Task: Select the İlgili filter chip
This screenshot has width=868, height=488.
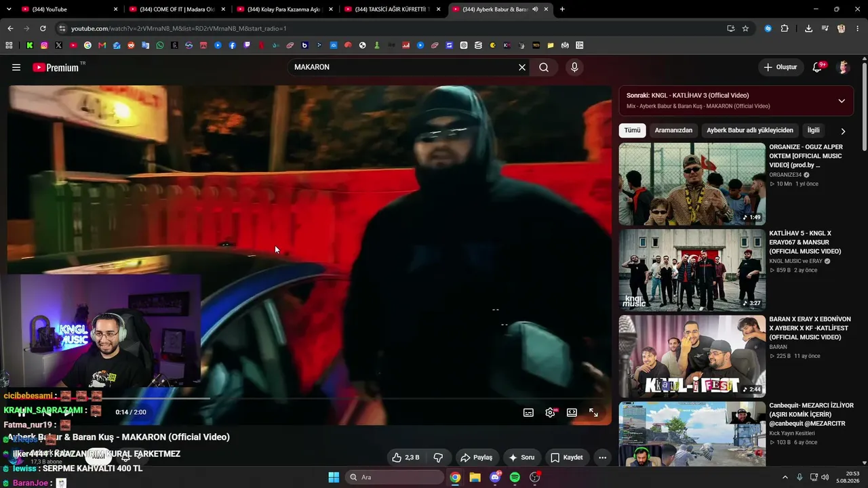Action: coord(813,130)
